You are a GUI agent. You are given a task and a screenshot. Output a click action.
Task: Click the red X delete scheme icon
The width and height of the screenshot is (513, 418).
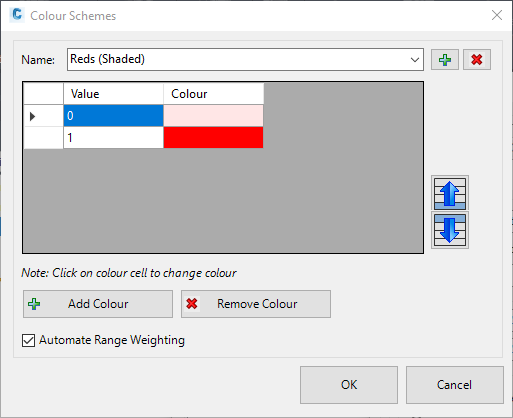[x=477, y=60]
